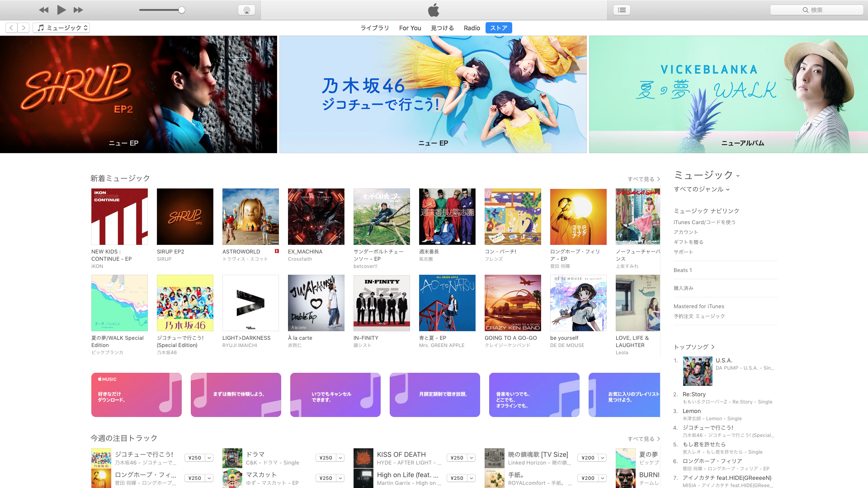The image size is (868, 488).
Task: Buy 暁の鎮魂歌 [TV Size] for ¥200
Action: [x=588, y=458]
